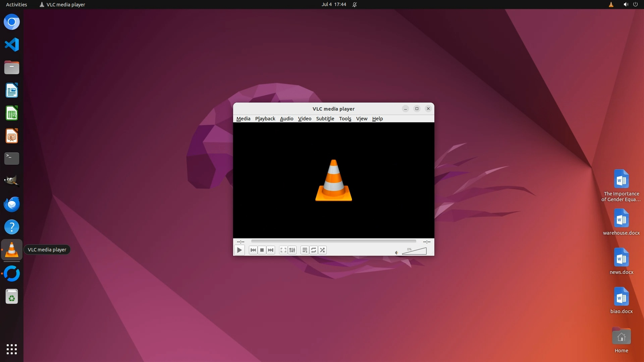Click the previous media skip button
This screenshot has width=644, height=362.
tap(253, 250)
